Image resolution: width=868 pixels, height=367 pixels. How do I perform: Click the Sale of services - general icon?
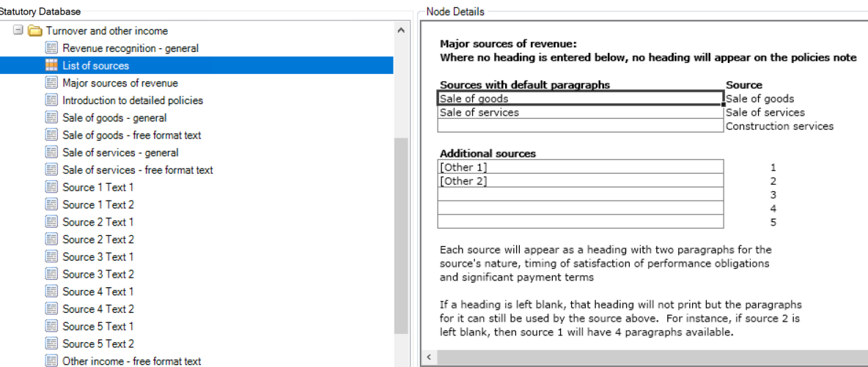[51, 152]
